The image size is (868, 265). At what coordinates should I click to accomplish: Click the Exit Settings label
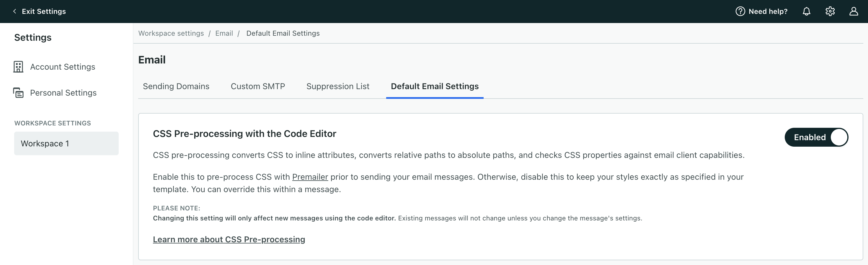[44, 12]
